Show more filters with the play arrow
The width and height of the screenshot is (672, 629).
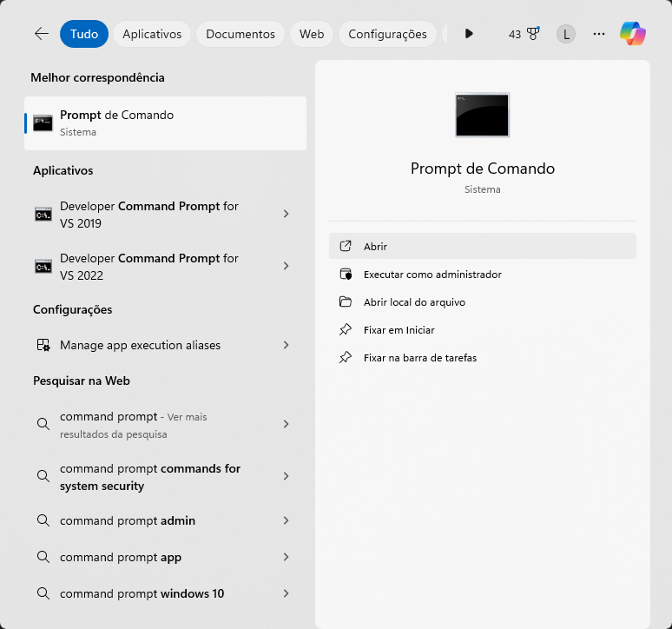tap(469, 33)
